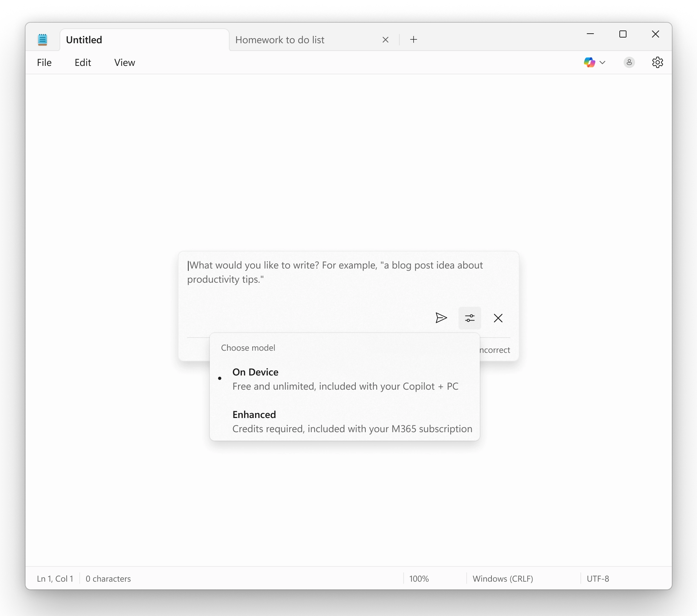The width and height of the screenshot is (697, 616).
Task: Add a new tab with plus icon
Action: pos(414,40)
